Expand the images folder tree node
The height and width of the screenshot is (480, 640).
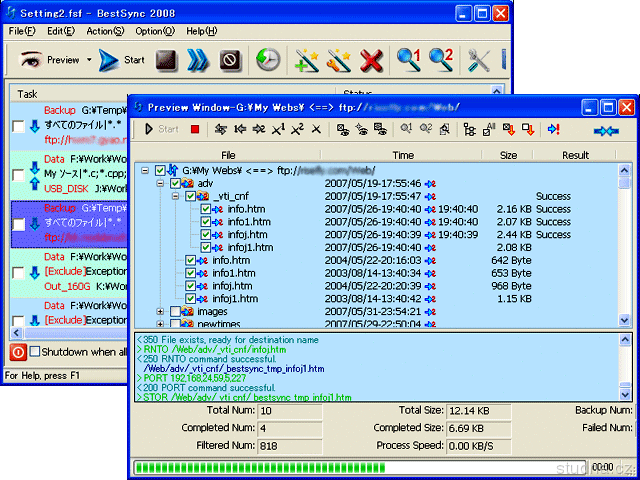[160, 312]
